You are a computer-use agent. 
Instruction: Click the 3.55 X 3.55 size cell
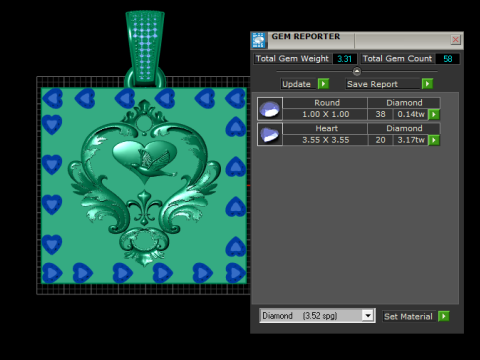(x=325, y=140)
